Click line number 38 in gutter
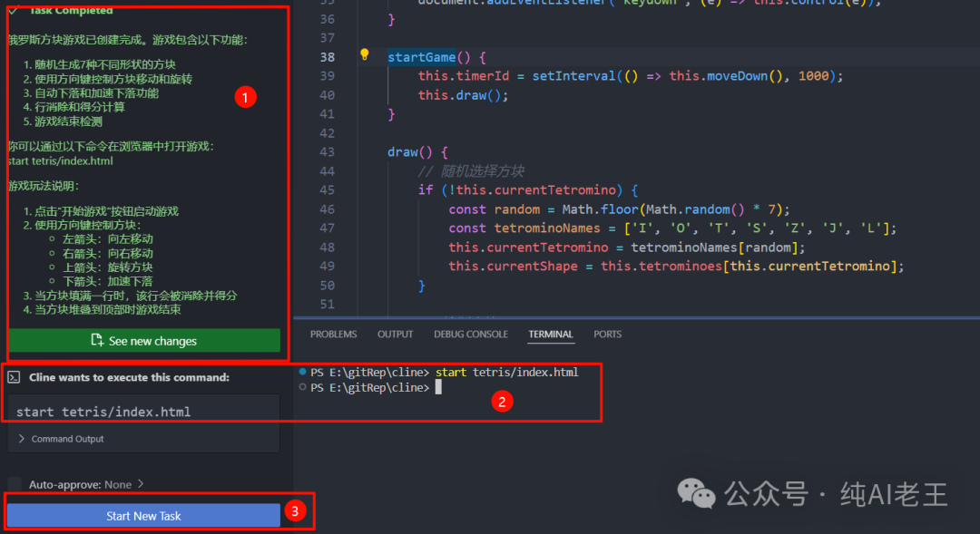The image size is (980, 534). tap(328, 57)
